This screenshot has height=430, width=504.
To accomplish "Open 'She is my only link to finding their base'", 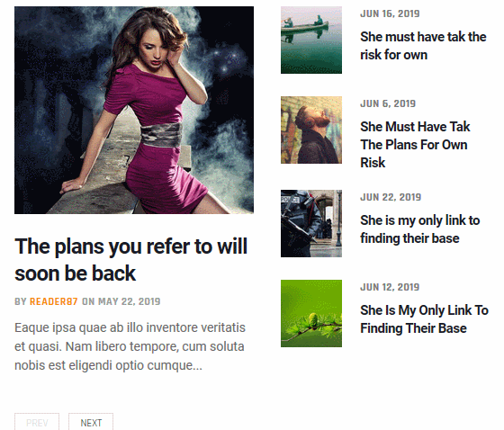I will [x=419, y=229].
